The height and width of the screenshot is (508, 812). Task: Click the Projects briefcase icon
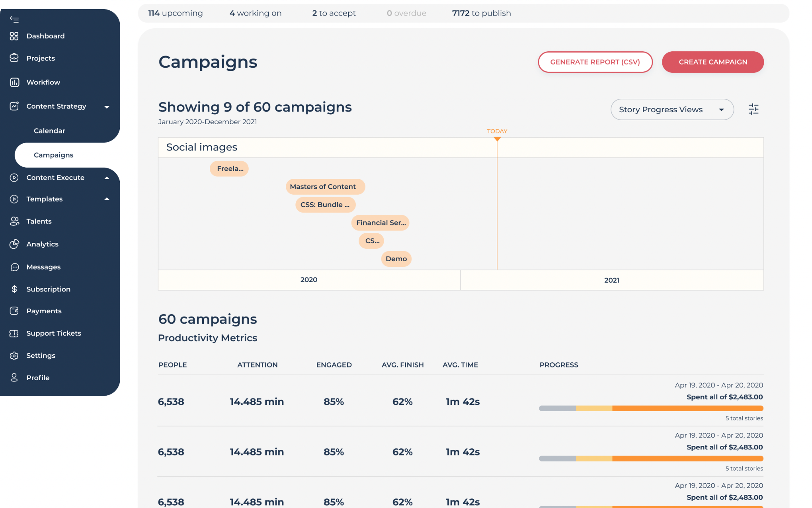(14, 58)
